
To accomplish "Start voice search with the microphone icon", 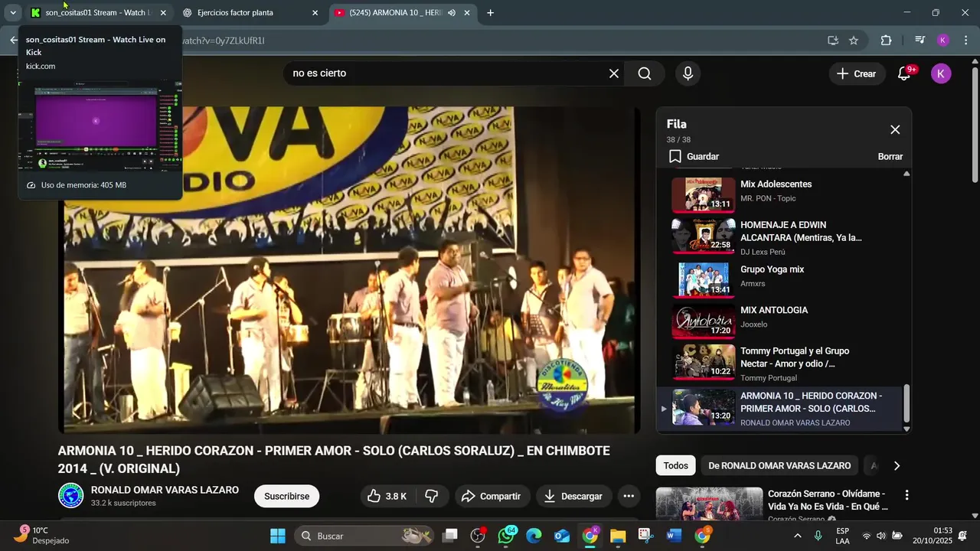I will click(688, 73).
